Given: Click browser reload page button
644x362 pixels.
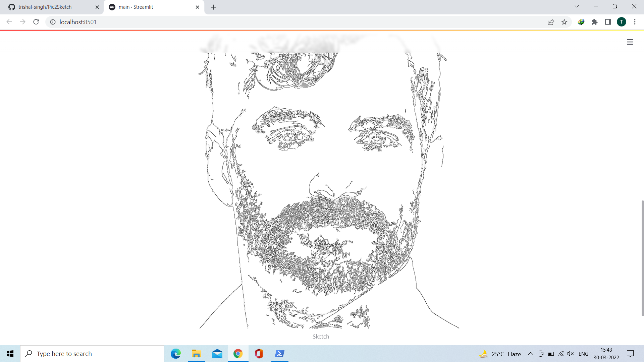Looking at the screenshot, I should click(x=36, y=22).
